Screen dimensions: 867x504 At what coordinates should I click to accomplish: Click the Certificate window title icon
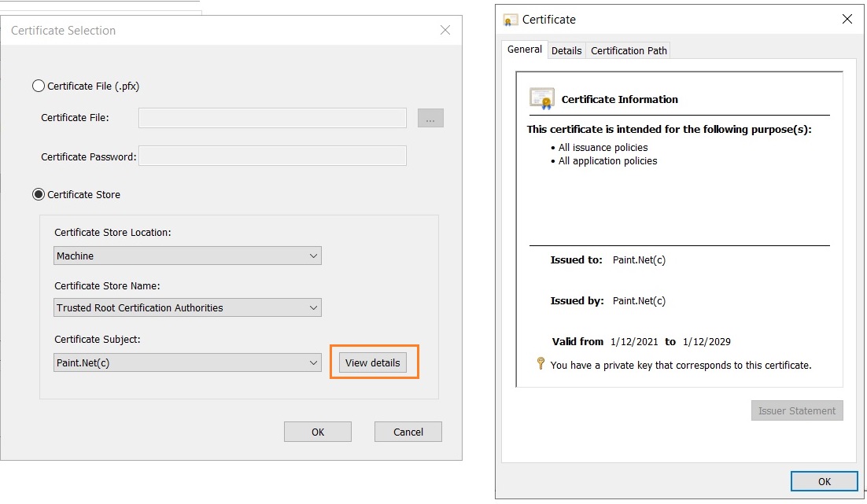511,20
